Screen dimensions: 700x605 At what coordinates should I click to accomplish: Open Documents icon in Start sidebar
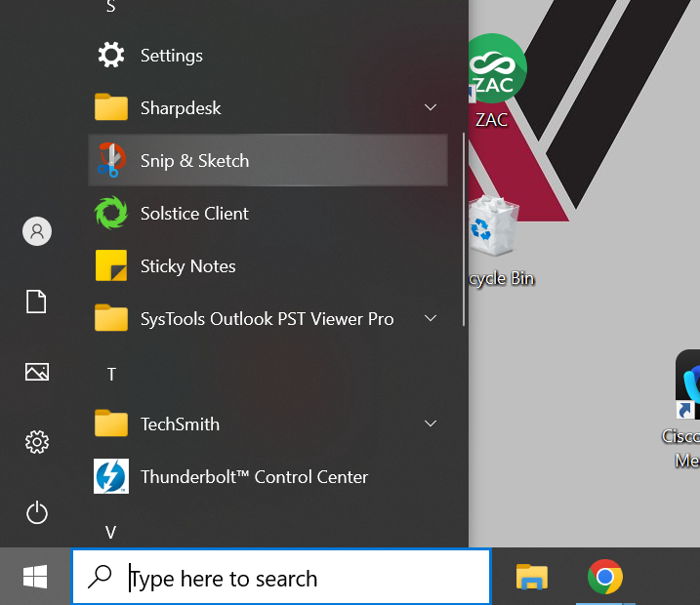36,302
